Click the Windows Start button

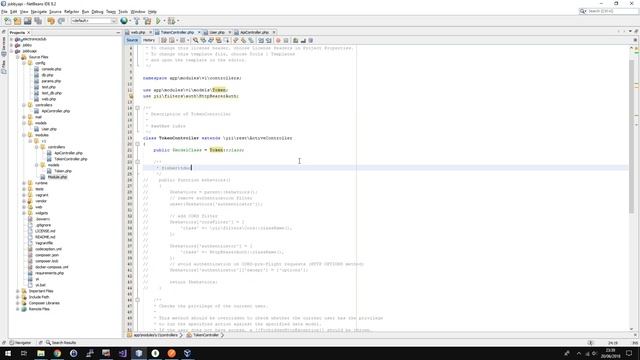[x=8, y=353]
